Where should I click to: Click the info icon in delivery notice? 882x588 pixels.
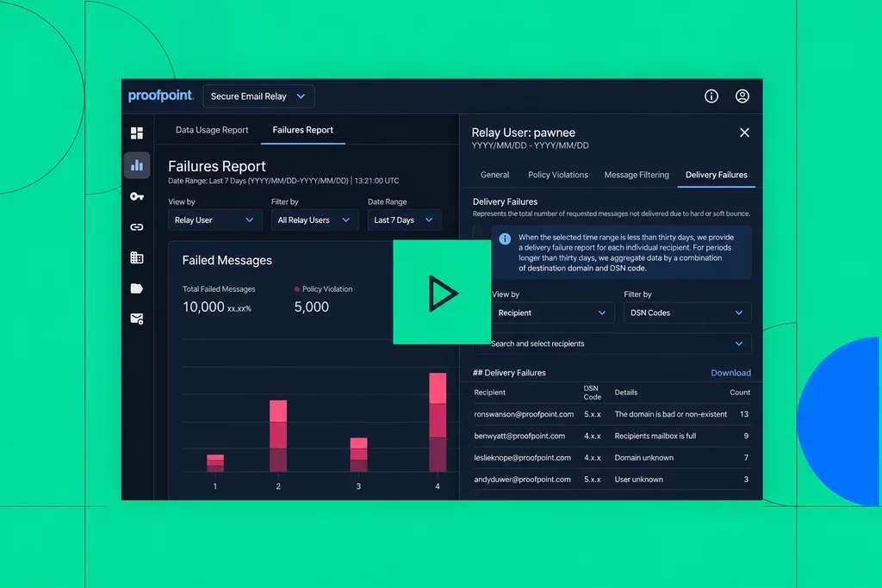[505, 239]
